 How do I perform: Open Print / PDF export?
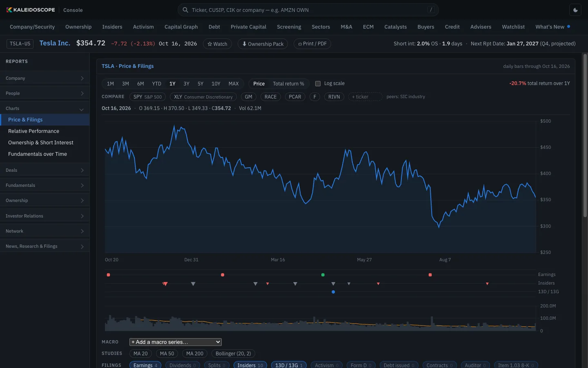(312, 44)
